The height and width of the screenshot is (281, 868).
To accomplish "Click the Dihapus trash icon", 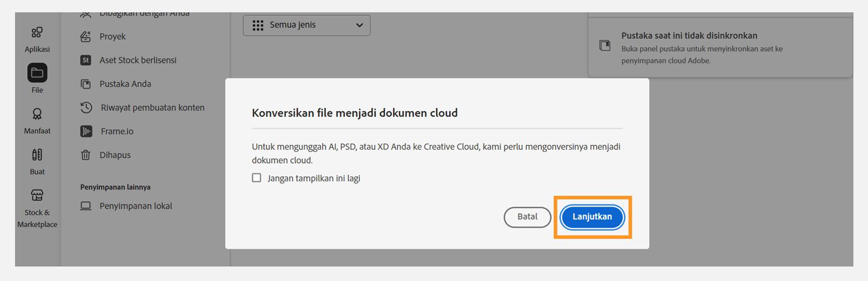I will (x=86, y=155).
